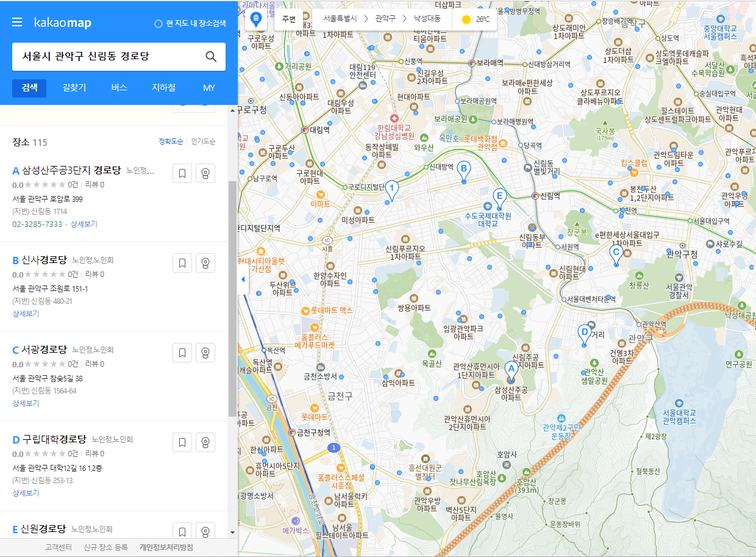Show 신사경로당 location pin
The image size is (756, 557).
click(205, 263)
